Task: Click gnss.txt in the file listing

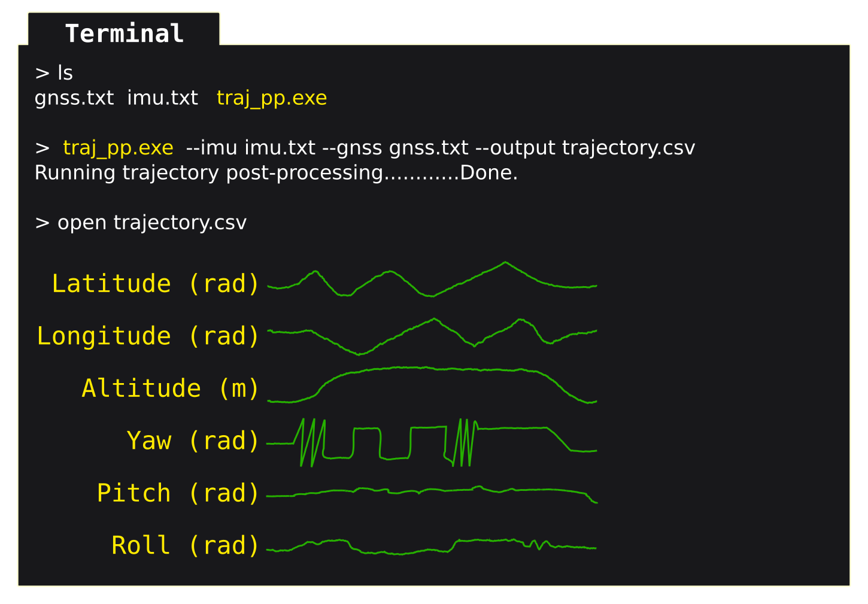Action: [74, 98]
